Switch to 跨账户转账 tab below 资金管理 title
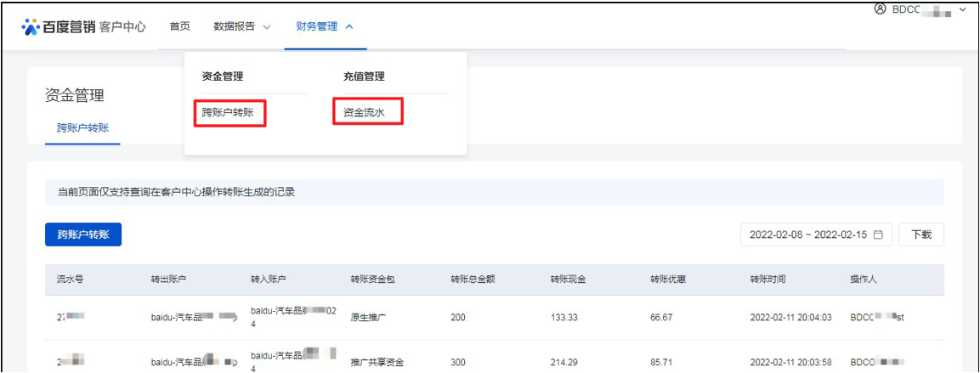Screen dimensions: 980x373 pos(82,128)
